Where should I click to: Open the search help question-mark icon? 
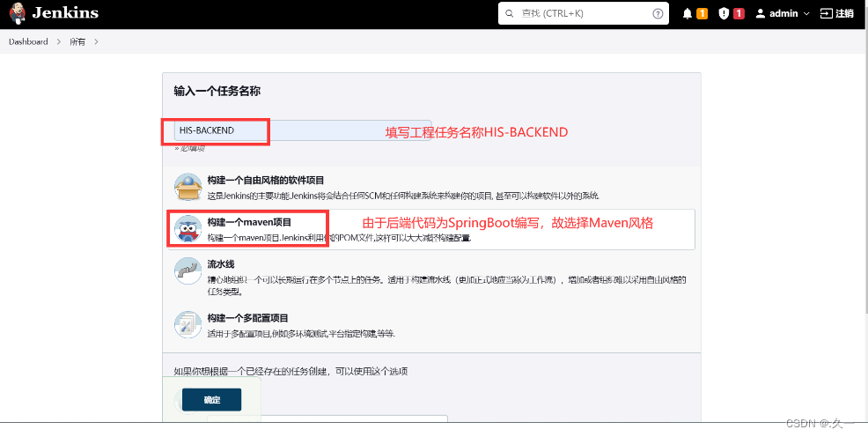658,13
